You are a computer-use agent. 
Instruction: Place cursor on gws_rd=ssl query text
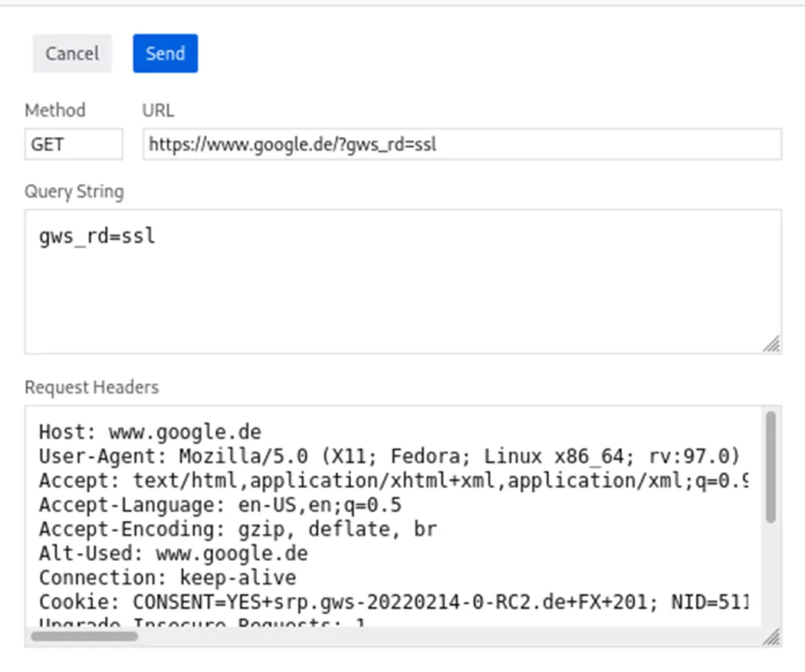[97, 237]
